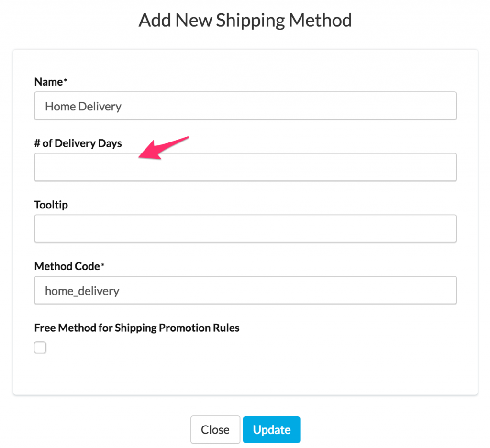490x448 pixels.
Task: Click the "# of Delivery Days" label
Action: (78, 143)
